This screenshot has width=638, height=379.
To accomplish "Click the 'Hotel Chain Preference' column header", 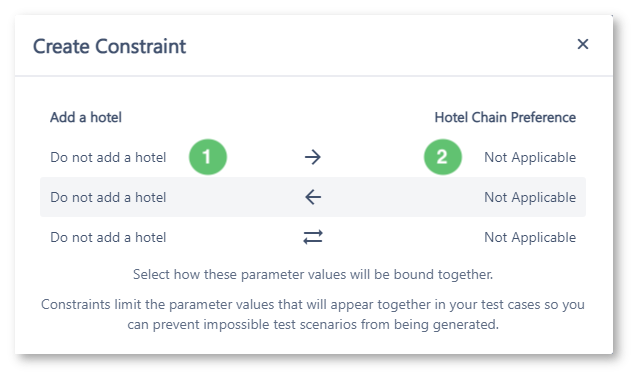I will 505,118.
